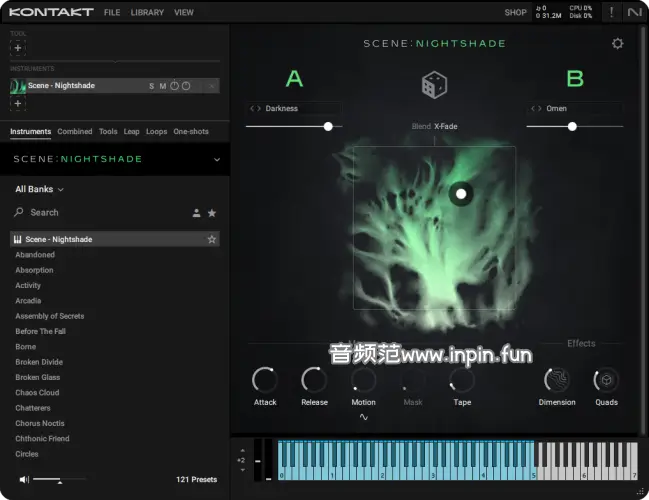The image size is (649, 500).
Task: Click the Scene - Nightshade instrument thumbnail
Action: click(18, 86)
